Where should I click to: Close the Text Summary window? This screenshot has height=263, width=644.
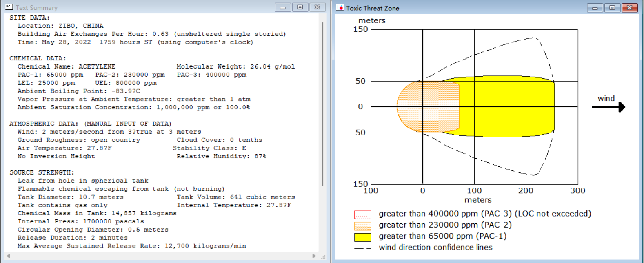(318, 7)
